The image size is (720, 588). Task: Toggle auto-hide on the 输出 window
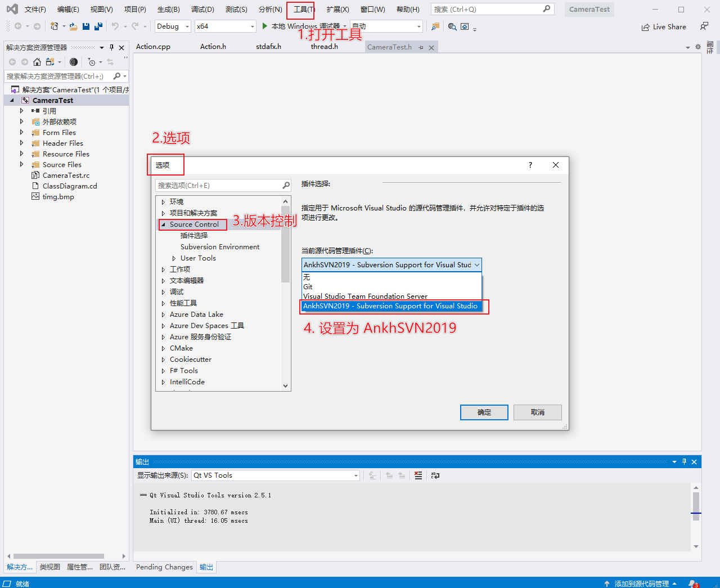click(683, 461)
